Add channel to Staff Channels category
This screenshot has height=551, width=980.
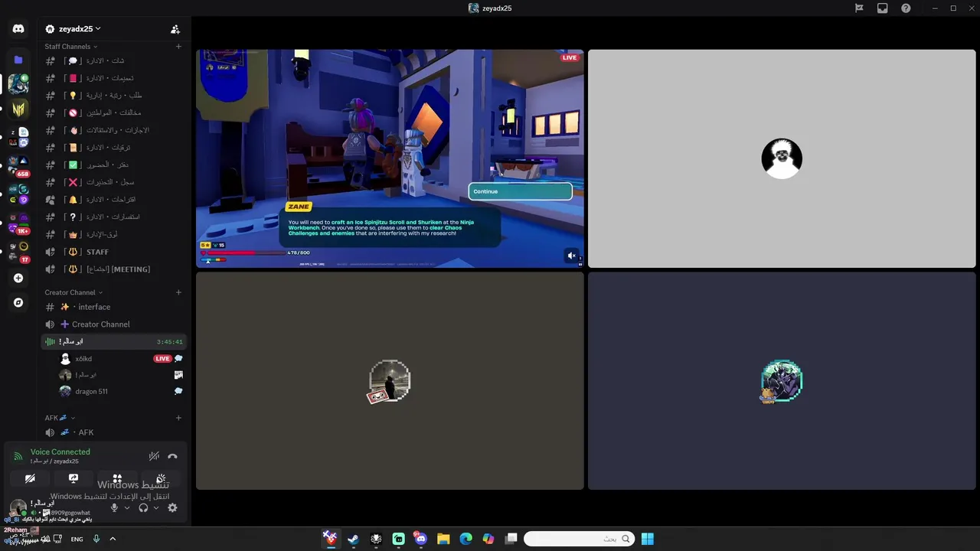pos(178,47)
